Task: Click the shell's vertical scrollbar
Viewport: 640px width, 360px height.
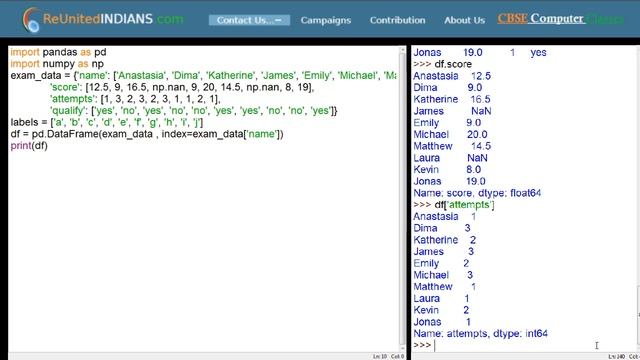Action: point(638,198)
